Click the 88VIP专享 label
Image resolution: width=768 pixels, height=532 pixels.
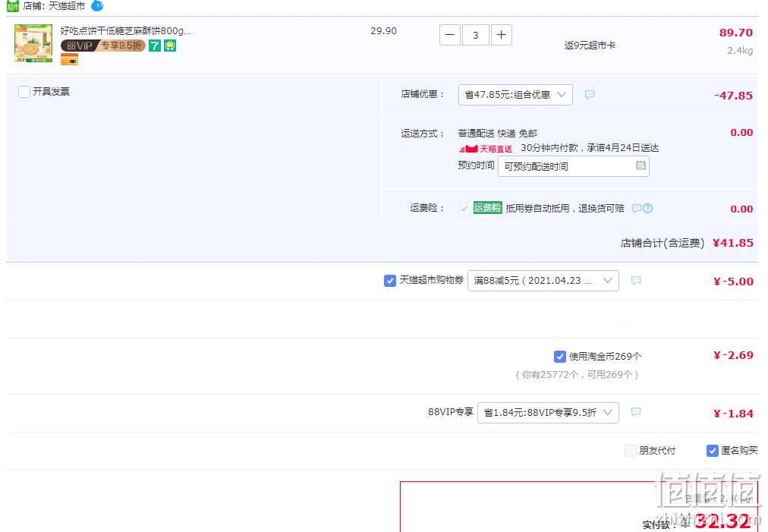pyautogui.click(x=451, y=412)
